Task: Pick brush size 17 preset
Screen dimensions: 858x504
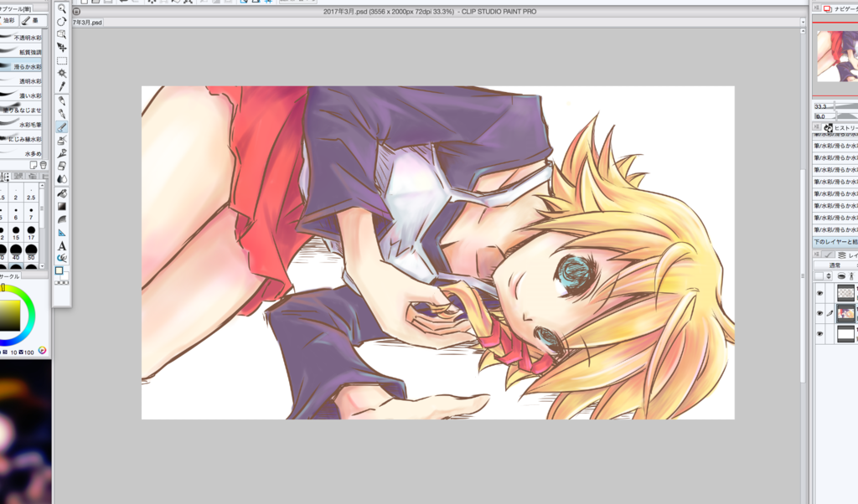Action: click(x=31, y=232)
